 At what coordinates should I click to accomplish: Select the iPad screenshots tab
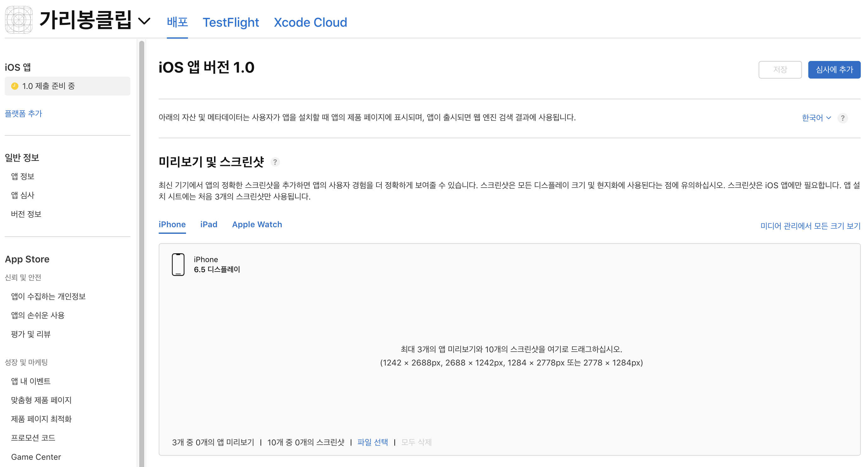[209, 224]
